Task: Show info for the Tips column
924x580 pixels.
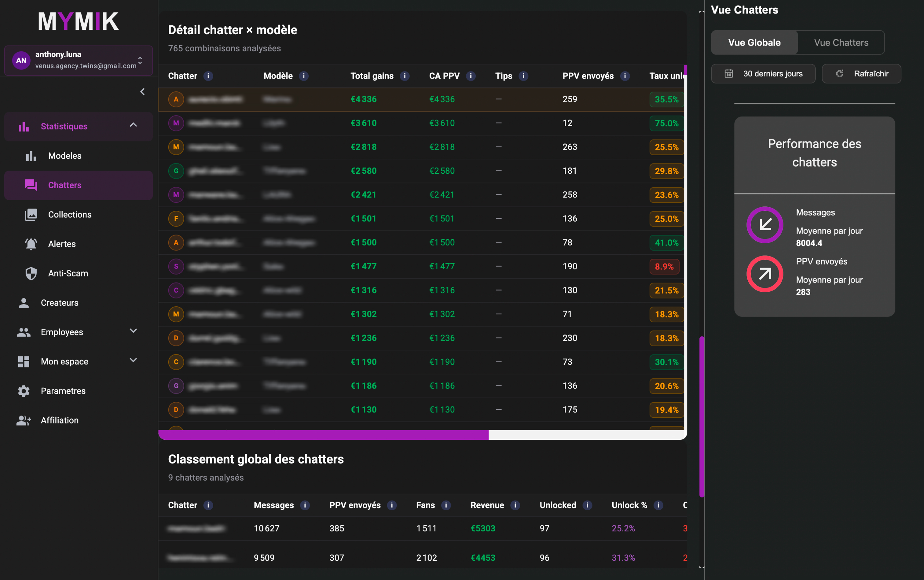Action: [x=523, y=76]
